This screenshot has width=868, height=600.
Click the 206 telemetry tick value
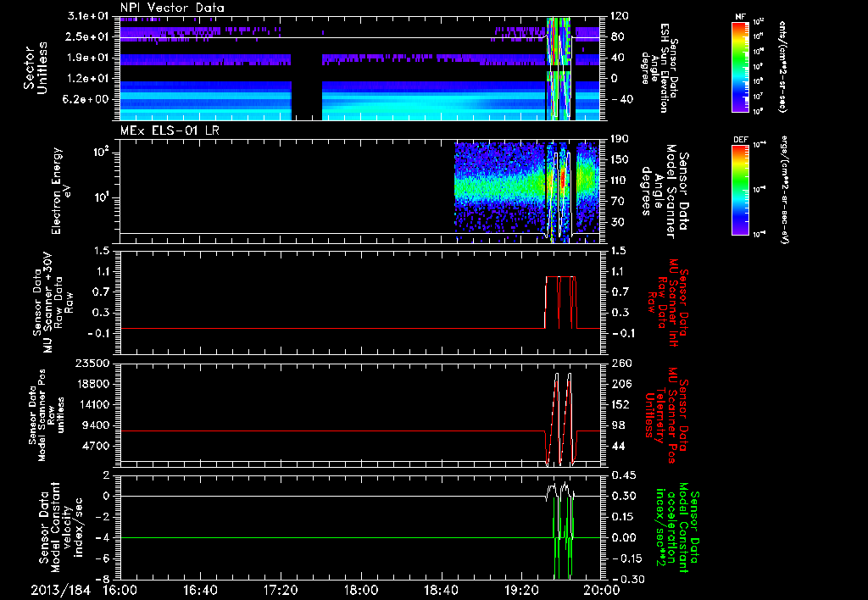pyautogui.click(x=621, y=384)
